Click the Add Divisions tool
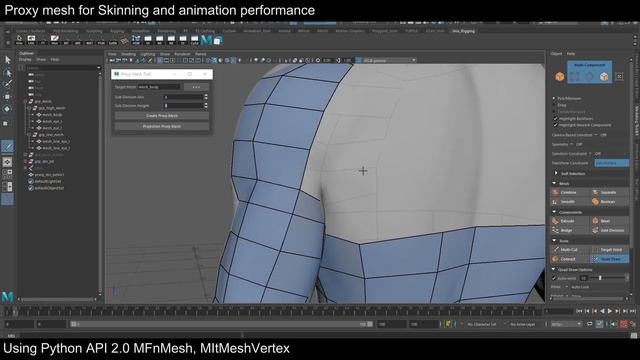 (x=609, y=230)
